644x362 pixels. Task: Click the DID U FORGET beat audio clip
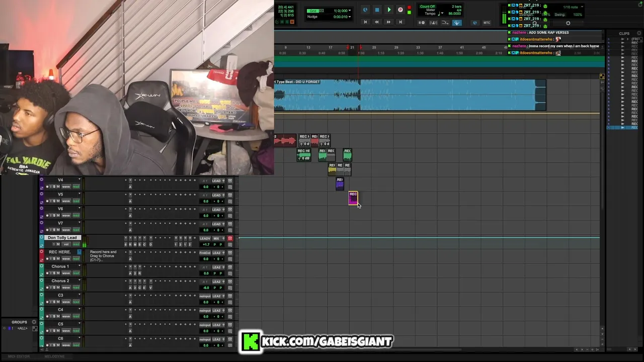[x=410, y=95]
